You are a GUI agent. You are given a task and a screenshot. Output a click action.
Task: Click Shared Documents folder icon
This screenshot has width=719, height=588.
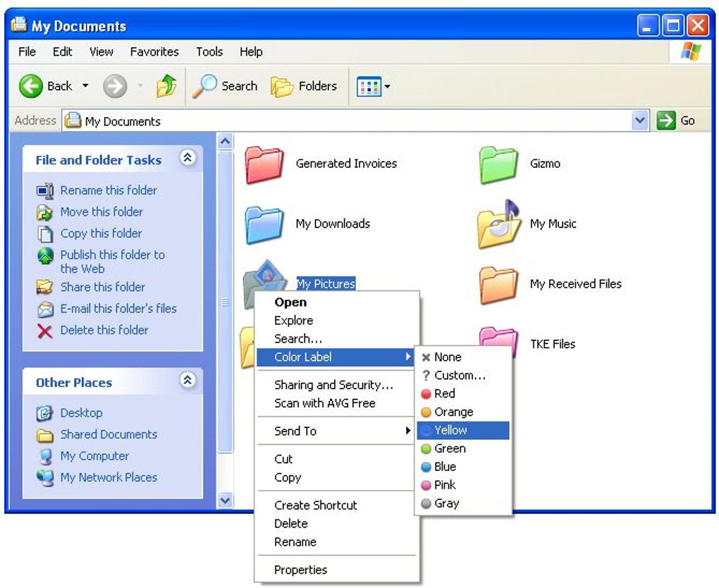coord(44,434)
